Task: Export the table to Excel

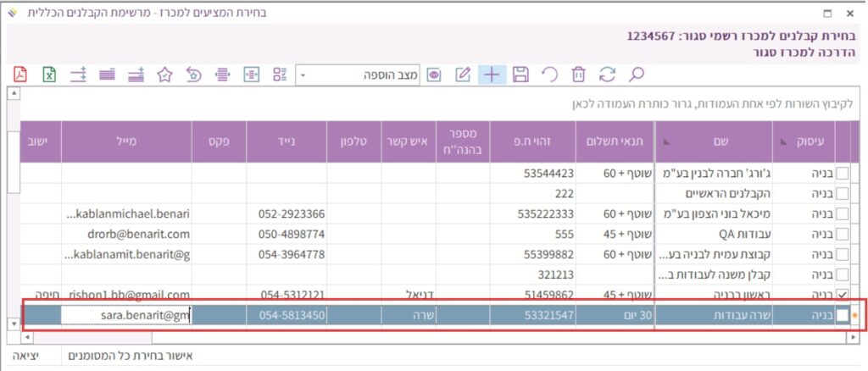Action: pos(49,75)
